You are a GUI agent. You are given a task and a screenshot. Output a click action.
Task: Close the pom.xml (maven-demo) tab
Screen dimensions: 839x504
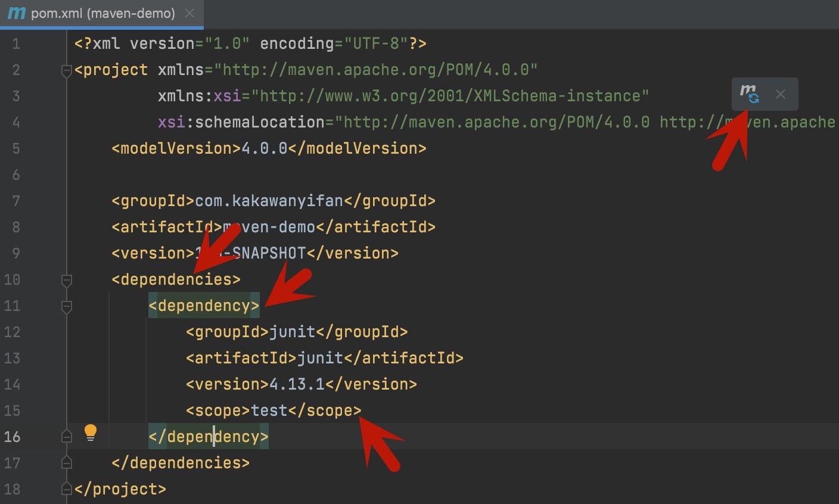(189, 13)
